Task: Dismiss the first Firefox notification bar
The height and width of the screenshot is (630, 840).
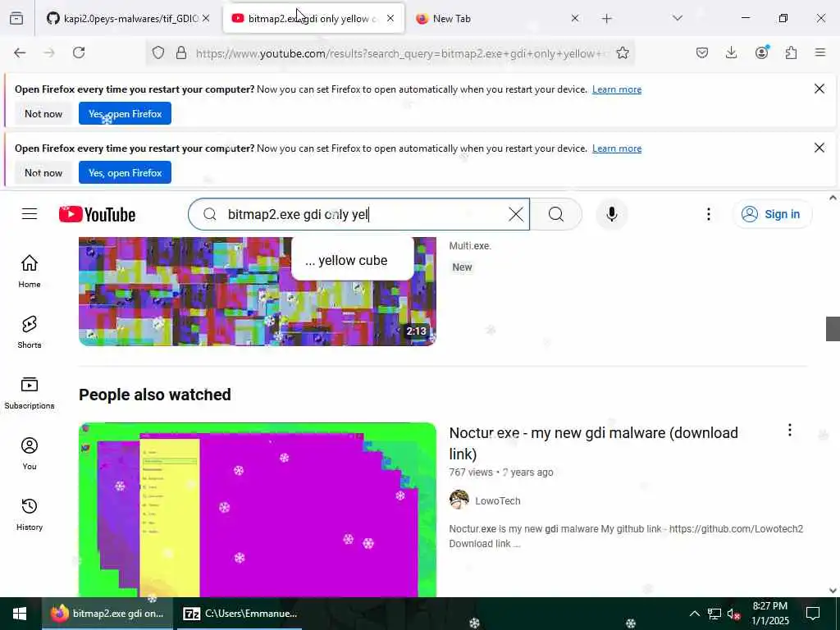Action: pos(819,89)
